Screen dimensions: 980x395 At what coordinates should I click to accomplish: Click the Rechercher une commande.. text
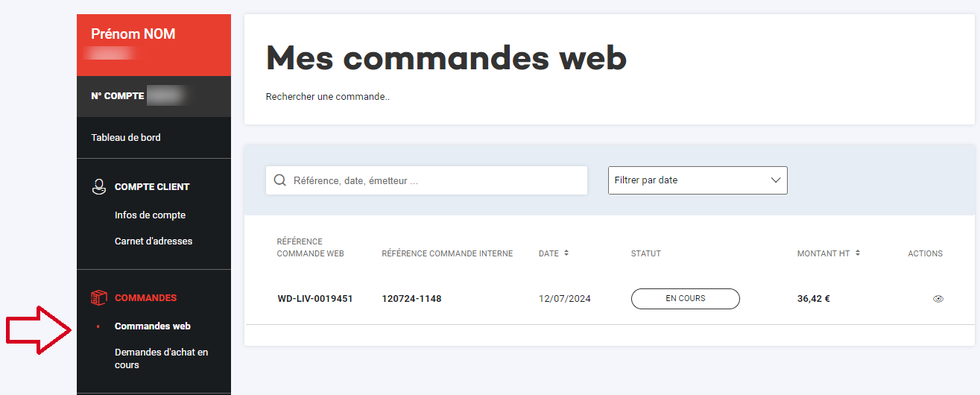click(x=328, y=97)
